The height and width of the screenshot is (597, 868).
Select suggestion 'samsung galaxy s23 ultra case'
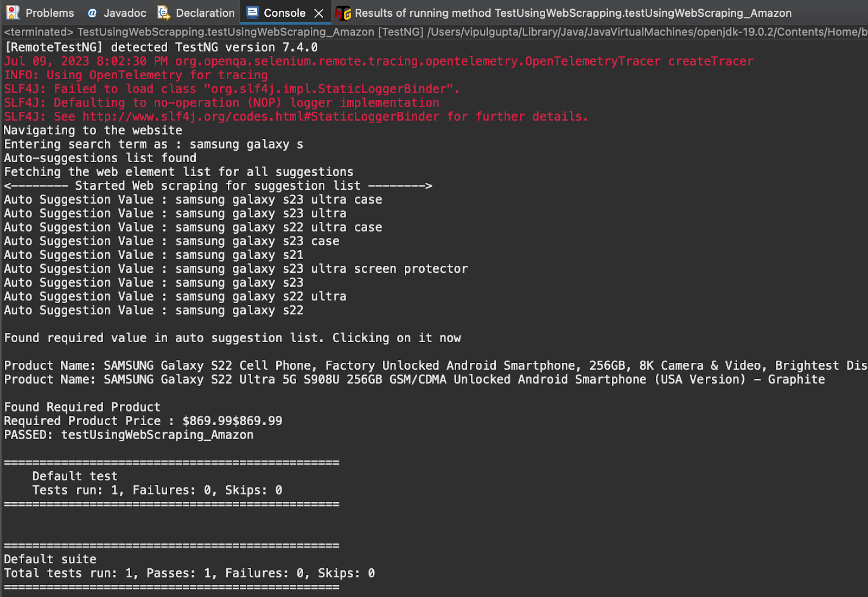click(x=193, y=200)
